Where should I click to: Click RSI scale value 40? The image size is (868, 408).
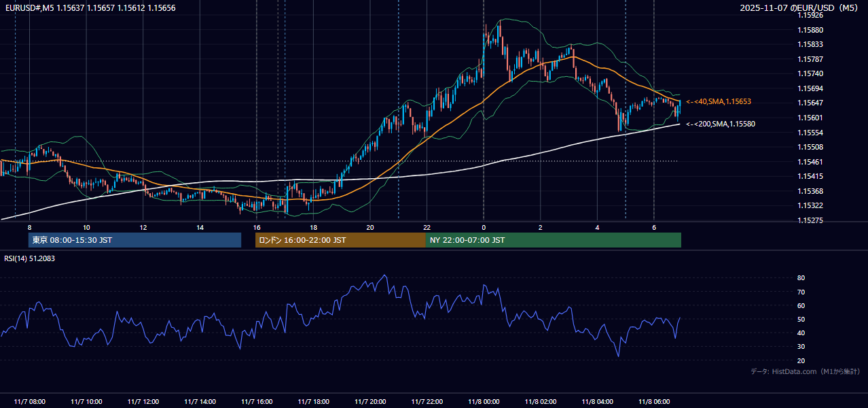801,333
